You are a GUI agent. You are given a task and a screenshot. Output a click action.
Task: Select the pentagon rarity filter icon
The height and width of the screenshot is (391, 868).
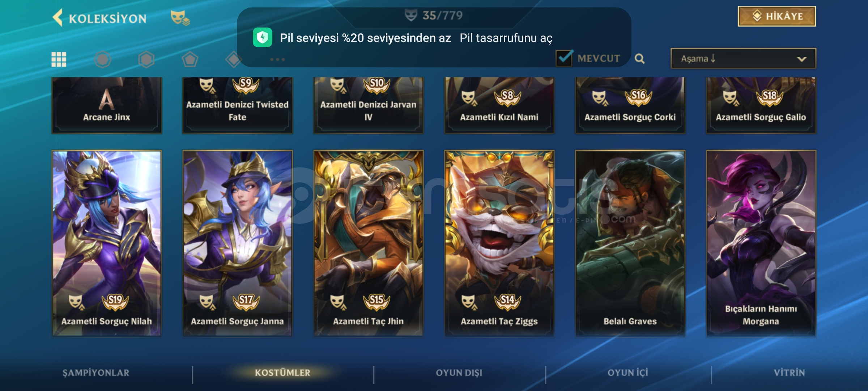click(190, 59)
